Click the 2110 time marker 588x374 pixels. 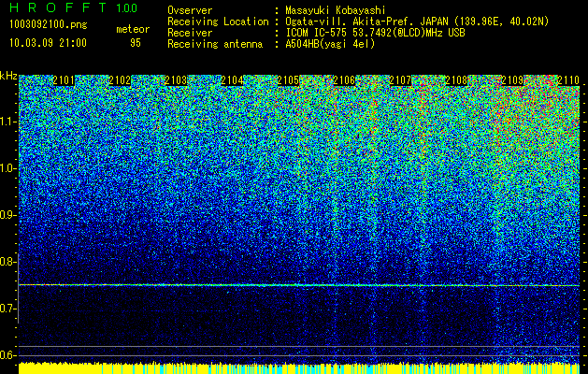point(568,80)
